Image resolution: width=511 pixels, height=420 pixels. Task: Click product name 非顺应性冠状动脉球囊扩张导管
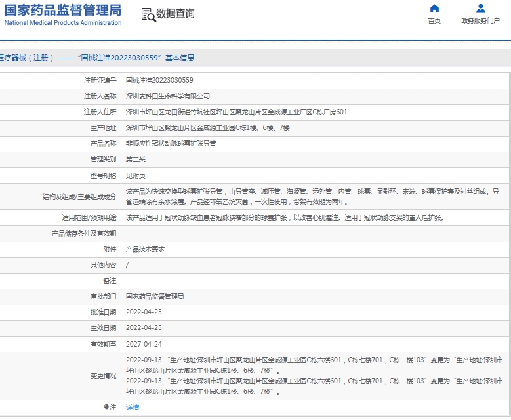pos(171,144)
